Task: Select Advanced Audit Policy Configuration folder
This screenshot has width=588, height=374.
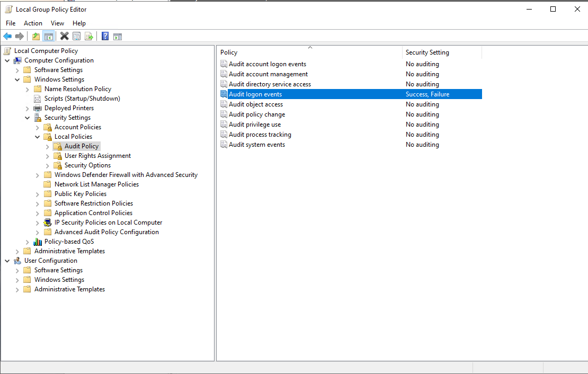Action: click(106, 232)
